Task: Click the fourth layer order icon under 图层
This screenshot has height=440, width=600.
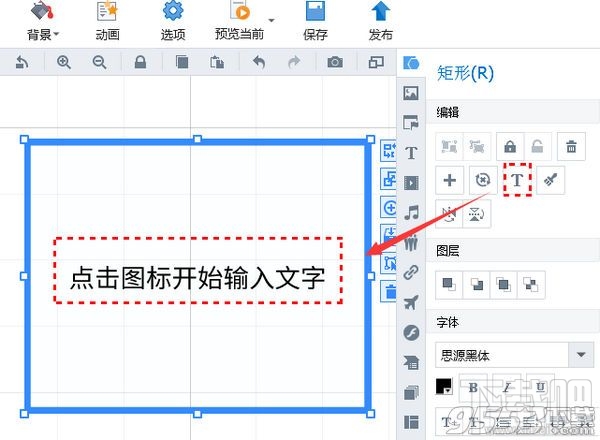Action: pos(531,285)
